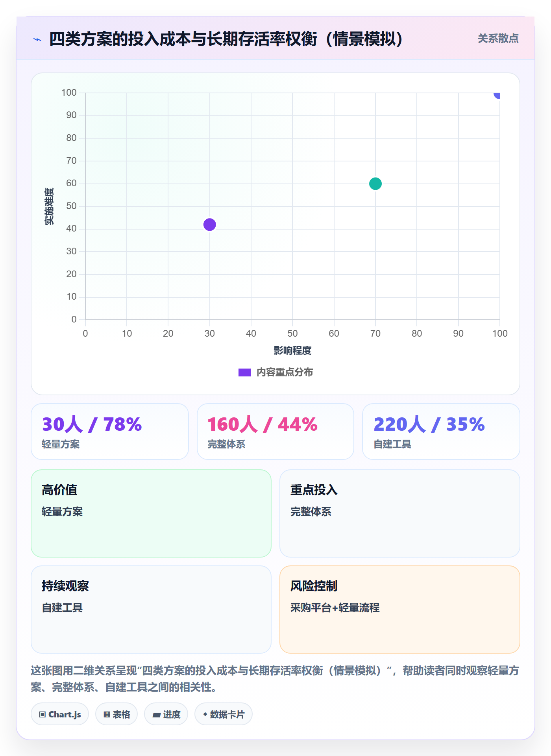Screen dimensions: 551x756
Task: Click the bar icon in the 进度 chip
Action: [156, 715]
